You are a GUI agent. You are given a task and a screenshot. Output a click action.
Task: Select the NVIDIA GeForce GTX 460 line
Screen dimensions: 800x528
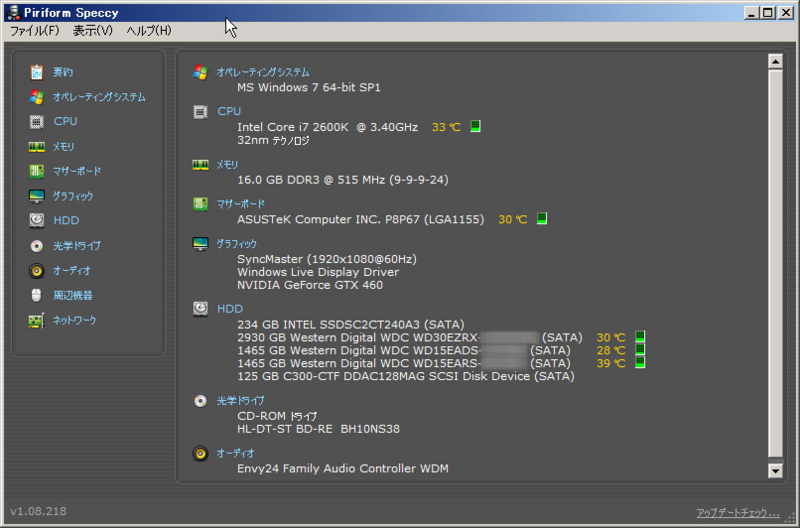pos(310,285)
